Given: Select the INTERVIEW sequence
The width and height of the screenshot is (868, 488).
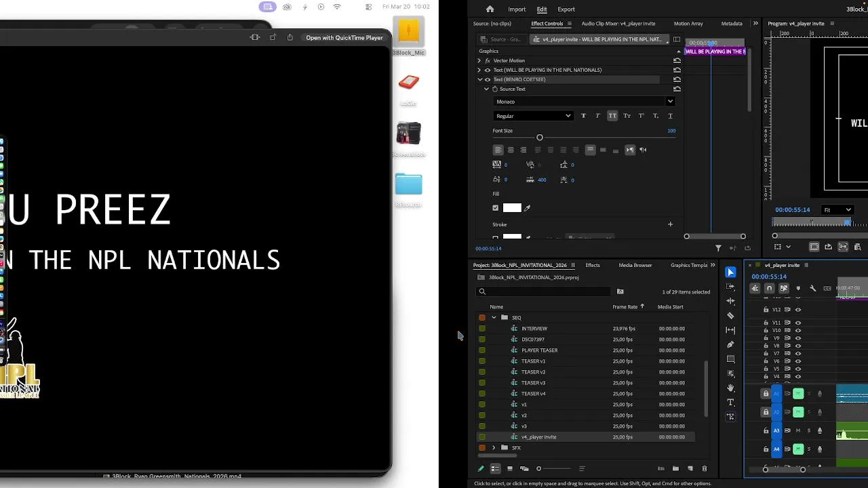Looking at the screenshot, I should point(534,329).
